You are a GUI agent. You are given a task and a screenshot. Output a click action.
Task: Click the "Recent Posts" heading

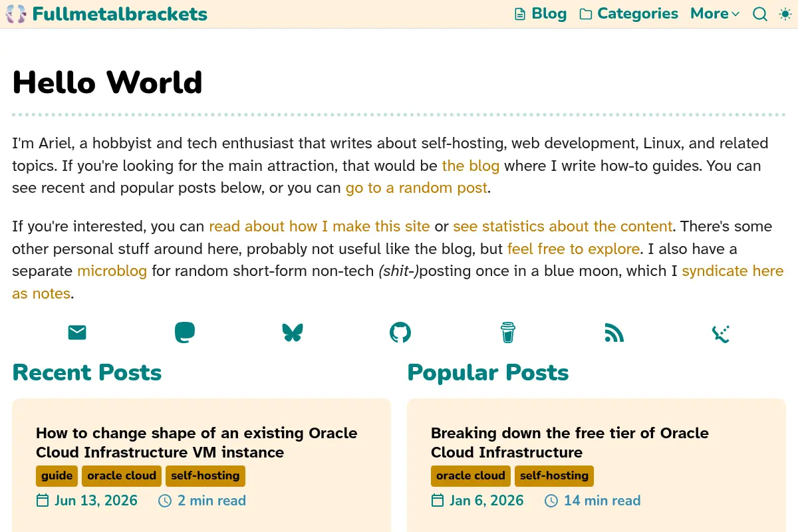[x=87, y=372]
